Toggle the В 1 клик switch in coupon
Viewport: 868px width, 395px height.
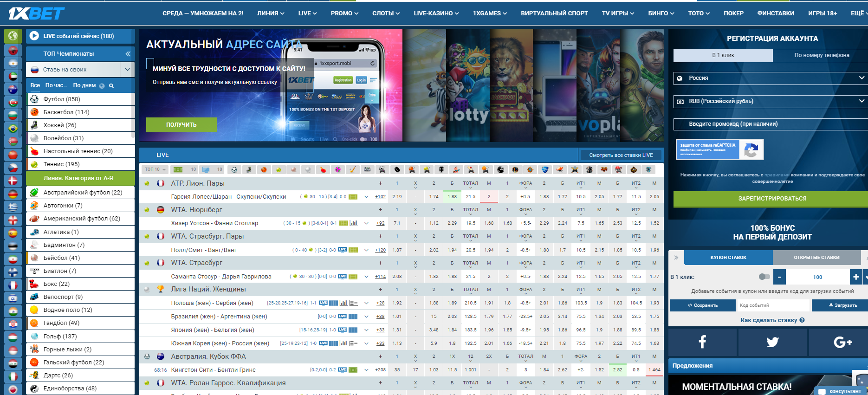(x=764, y=277)
